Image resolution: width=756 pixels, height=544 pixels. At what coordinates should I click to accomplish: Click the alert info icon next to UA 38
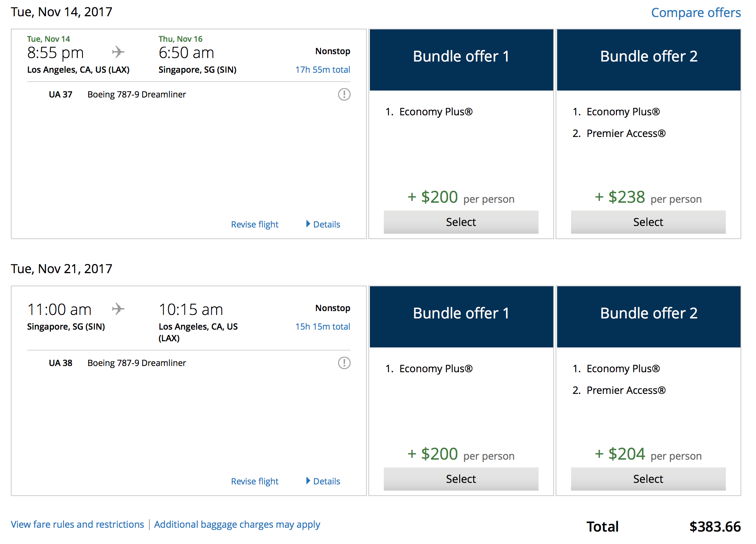coord(344,363)
